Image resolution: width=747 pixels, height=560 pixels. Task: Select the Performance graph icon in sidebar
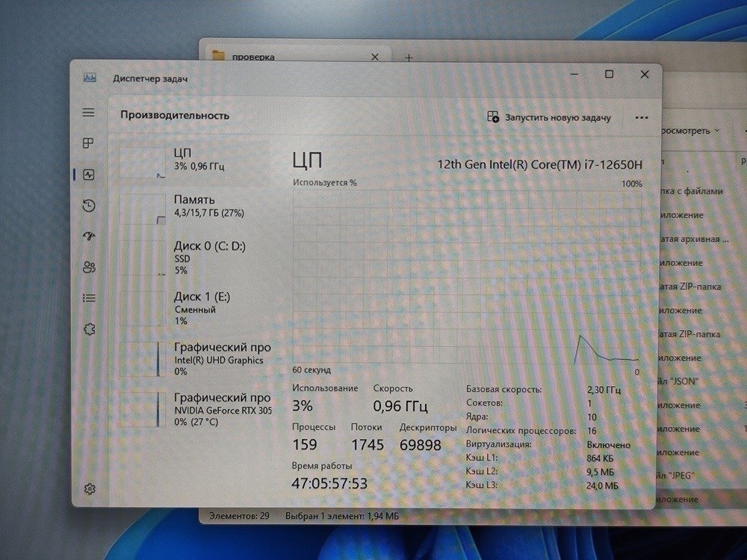point(89,174)
